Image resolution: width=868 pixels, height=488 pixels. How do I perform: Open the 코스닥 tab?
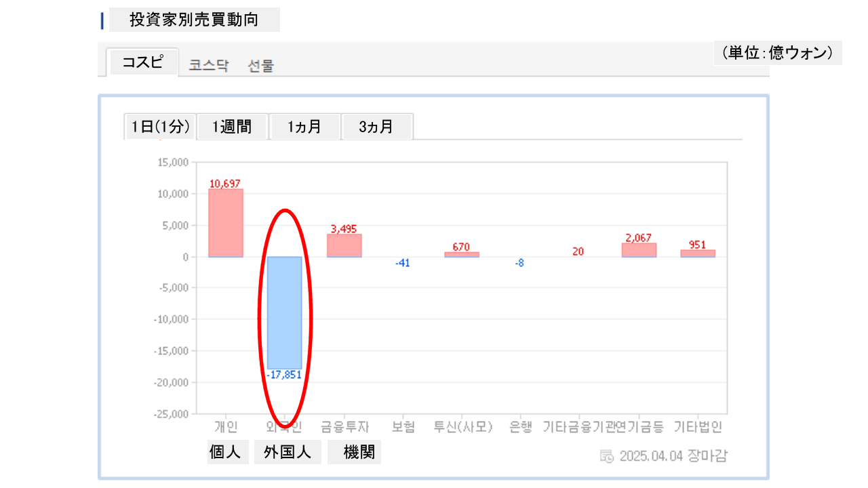(208, 66)
